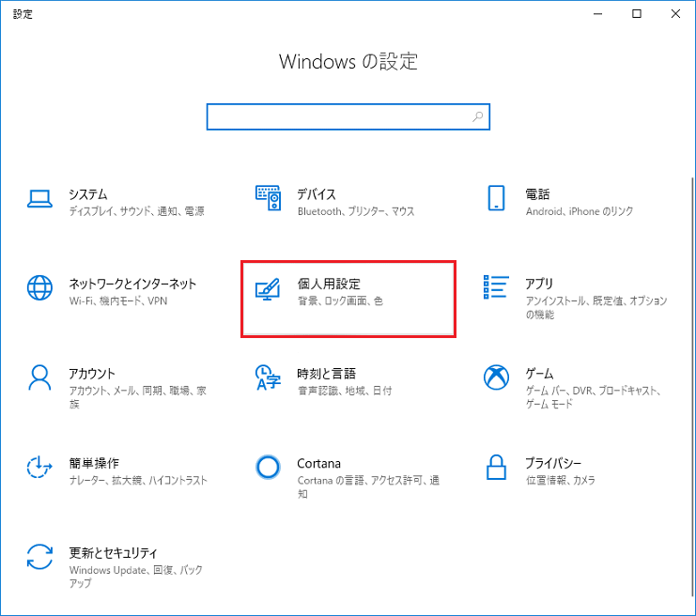Screen dimensions: 696x616
Task: Click description Windows Update、回復、バックアップ
Action: (x=136, y=577)
